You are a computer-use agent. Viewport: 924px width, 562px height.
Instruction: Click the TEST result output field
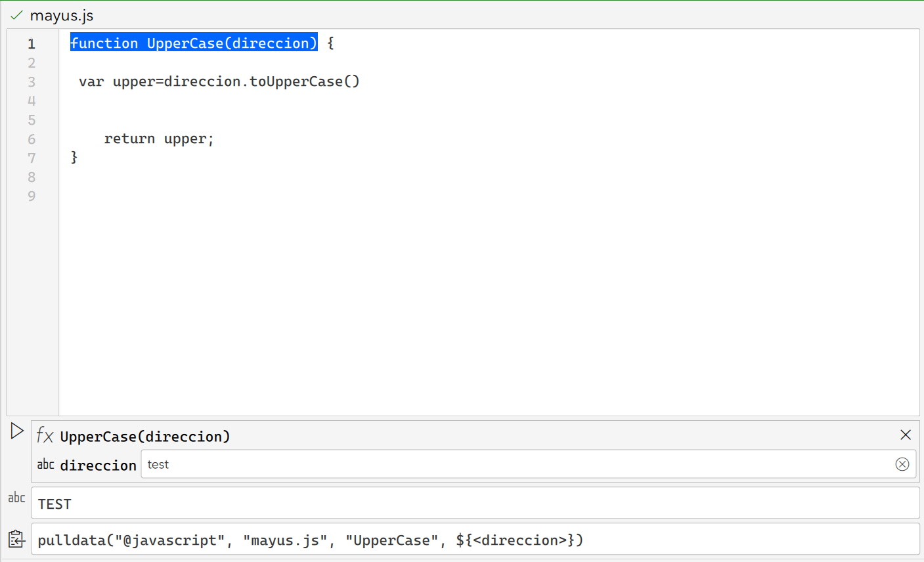coord(473,504)
